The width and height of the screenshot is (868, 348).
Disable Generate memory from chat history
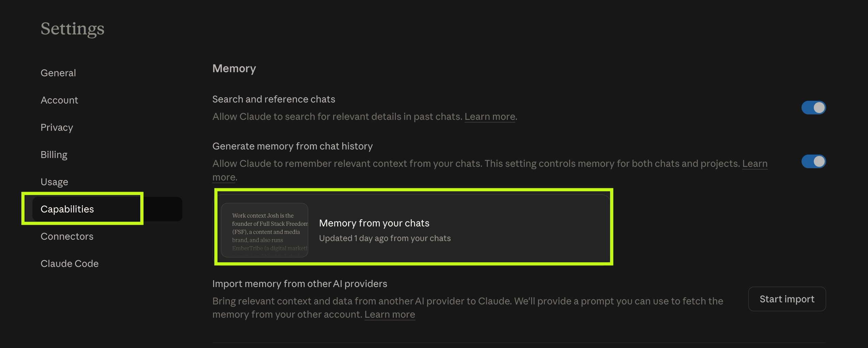814,161
